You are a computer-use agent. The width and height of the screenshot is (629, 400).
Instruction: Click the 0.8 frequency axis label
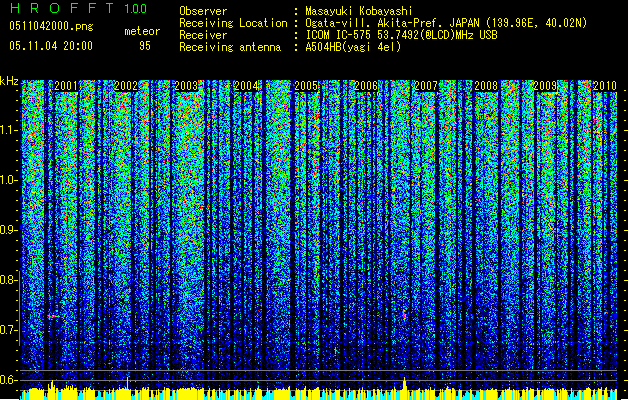click(x=8, y=280)
